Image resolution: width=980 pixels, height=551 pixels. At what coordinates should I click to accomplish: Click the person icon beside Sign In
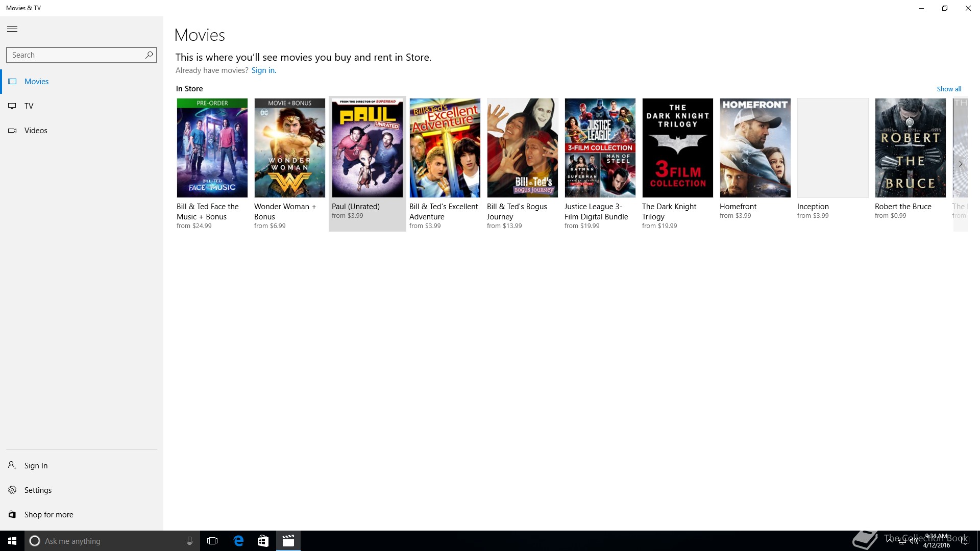pos(12,465)
